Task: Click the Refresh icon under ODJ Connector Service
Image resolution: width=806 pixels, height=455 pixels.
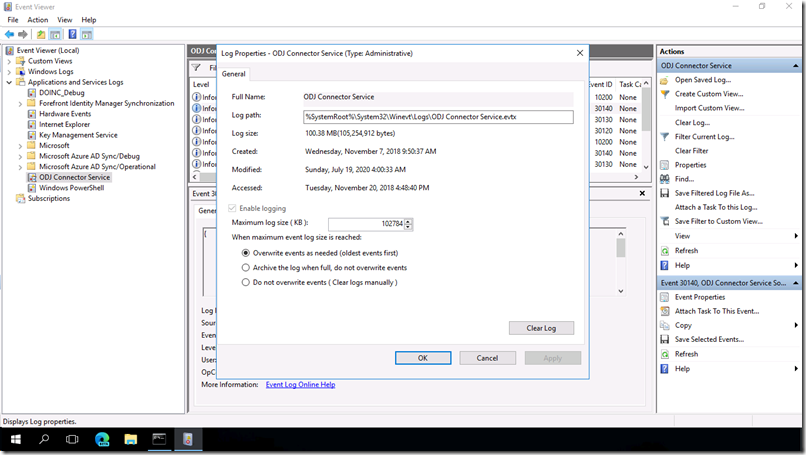Action: click(665, 251)
